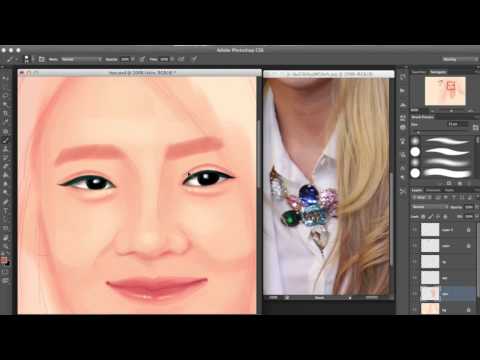Select the Rectangle shape tool

click(x=5, y=229)
